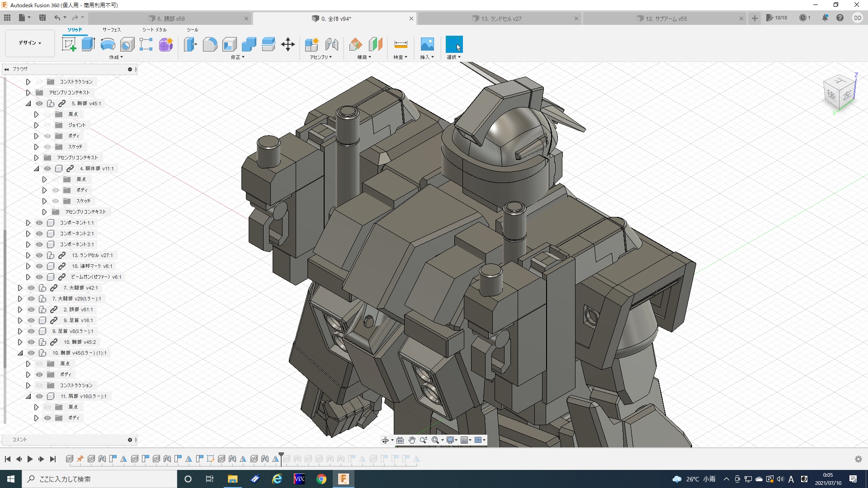Click the Fillet tool in the Modify group
This screenshot has width=868, height=488.
coord(210,44)
